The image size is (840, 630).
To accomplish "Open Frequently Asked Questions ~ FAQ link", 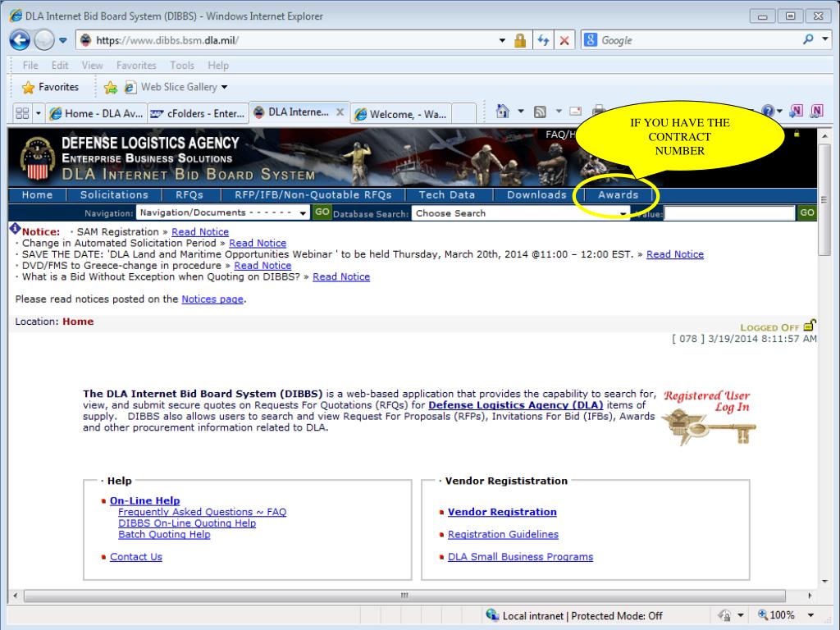I will (x=202, y=512).
